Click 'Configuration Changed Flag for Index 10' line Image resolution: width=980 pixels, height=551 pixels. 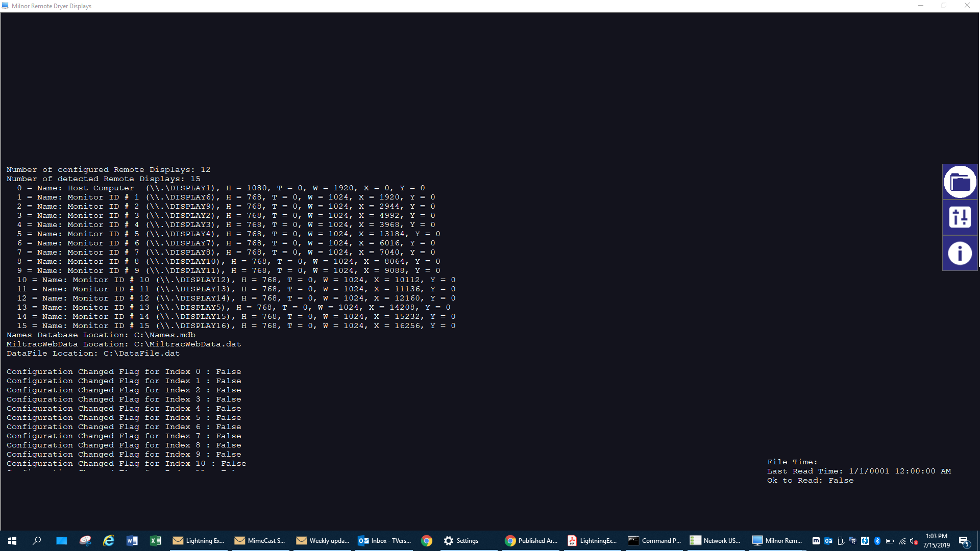click(x=126, y=463)
